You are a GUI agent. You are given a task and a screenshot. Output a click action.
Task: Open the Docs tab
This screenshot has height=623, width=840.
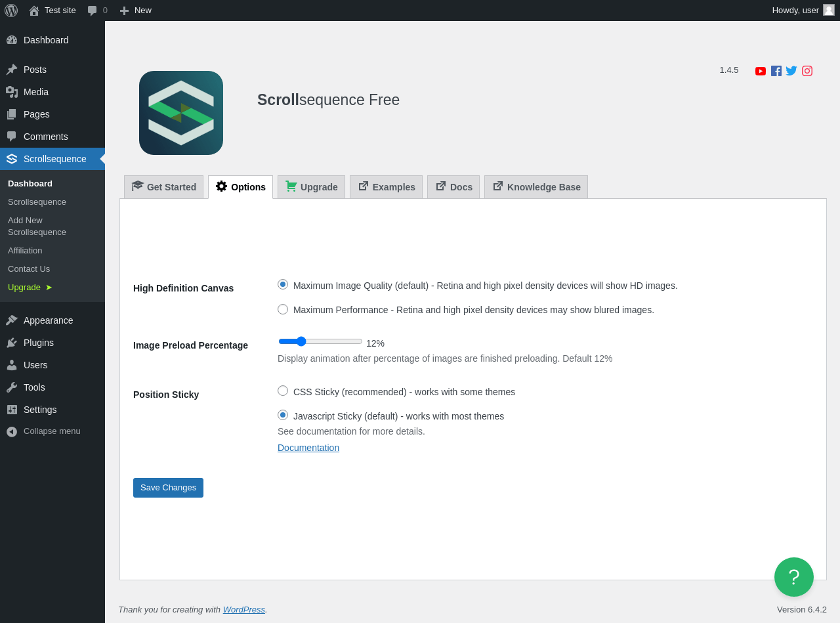coord(453,187)
